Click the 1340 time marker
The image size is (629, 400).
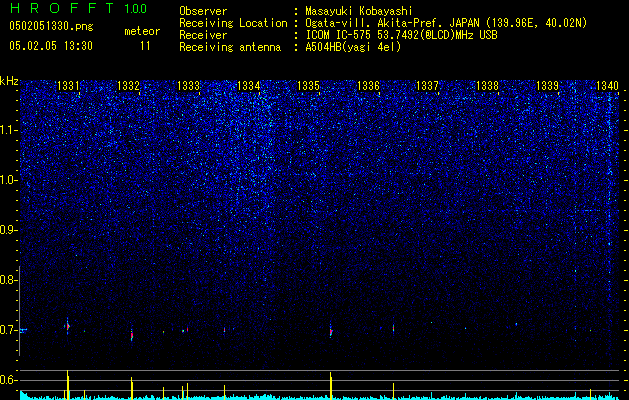(x=608, y=86)
